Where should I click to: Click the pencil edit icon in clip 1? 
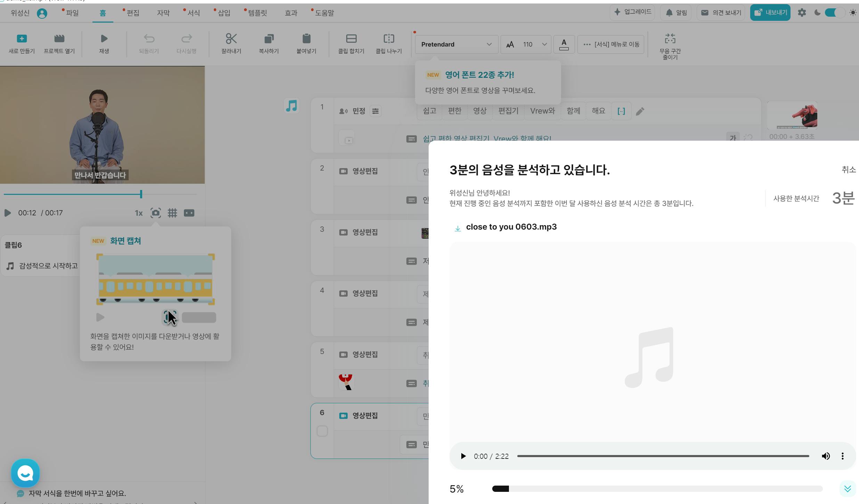tap(640, 111)
